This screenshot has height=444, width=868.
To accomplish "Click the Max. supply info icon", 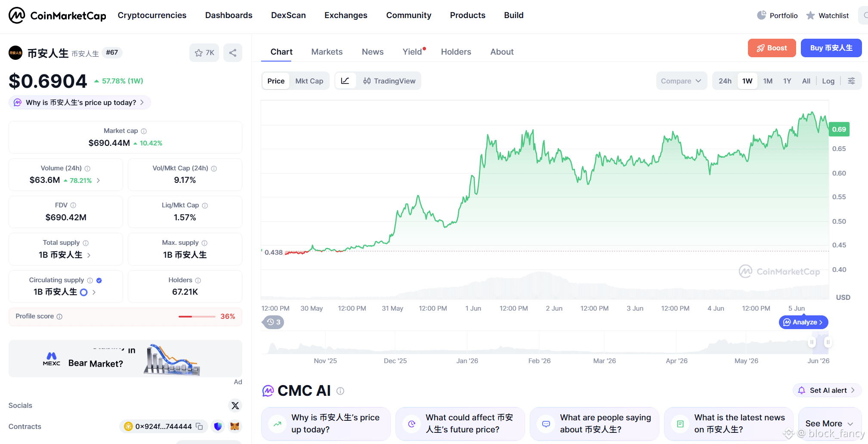I will click(x=204, y=243).
